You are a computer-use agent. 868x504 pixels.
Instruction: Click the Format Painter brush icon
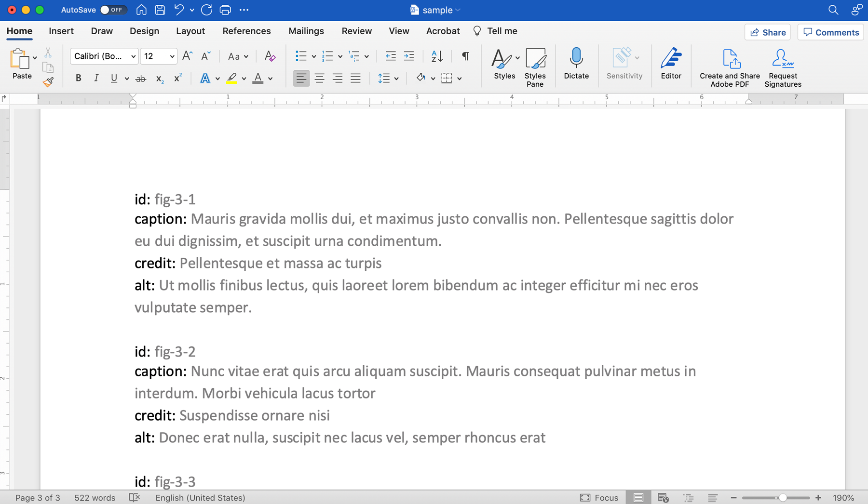(48, 82)
